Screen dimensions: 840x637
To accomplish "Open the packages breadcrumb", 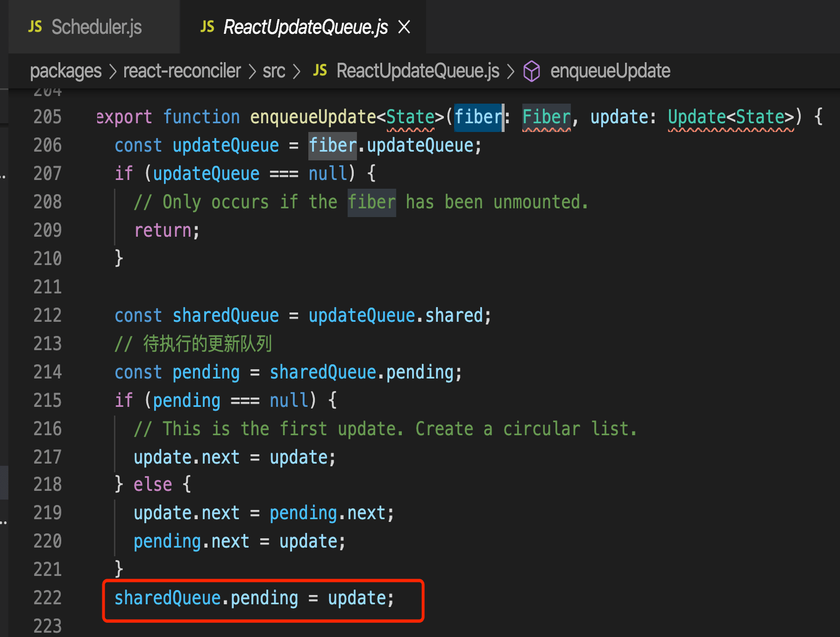I will (66, 71).
